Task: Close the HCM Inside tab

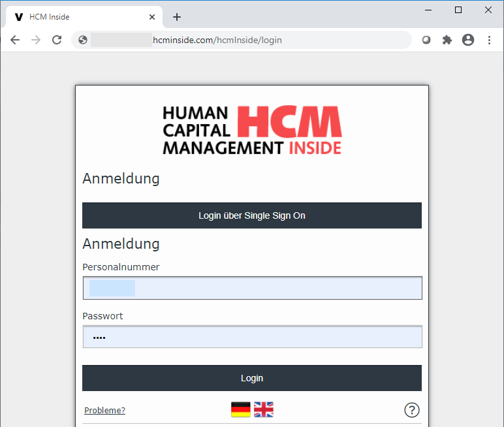Action: click(x=152, y=17)
